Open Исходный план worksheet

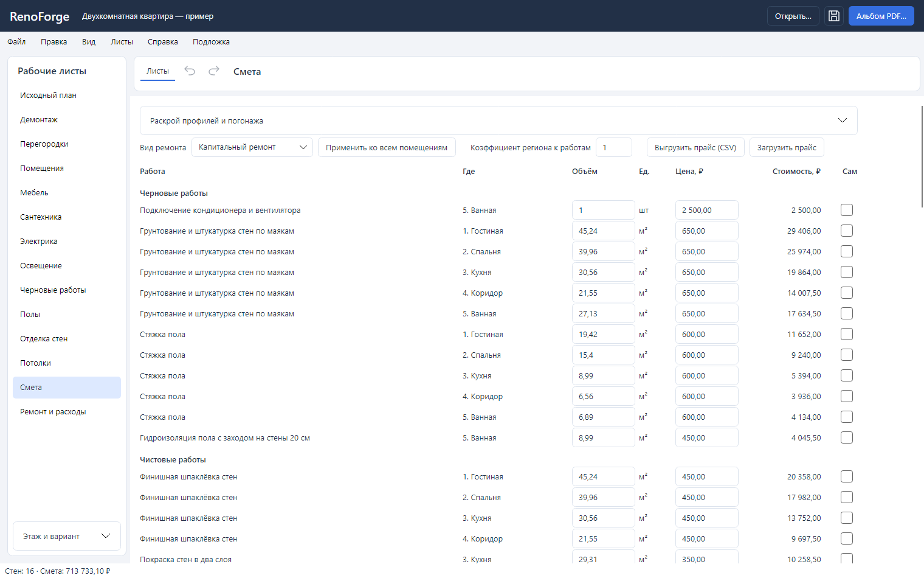[x=67, y=96]
